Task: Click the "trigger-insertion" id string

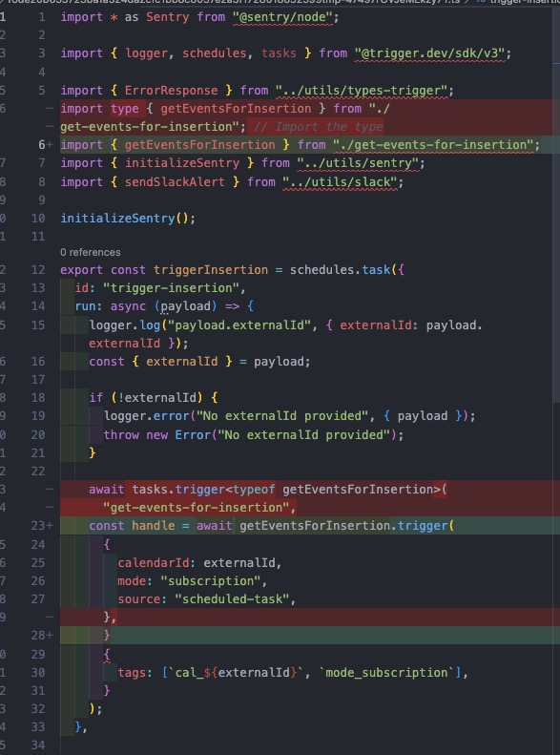Action: [172, 288]
